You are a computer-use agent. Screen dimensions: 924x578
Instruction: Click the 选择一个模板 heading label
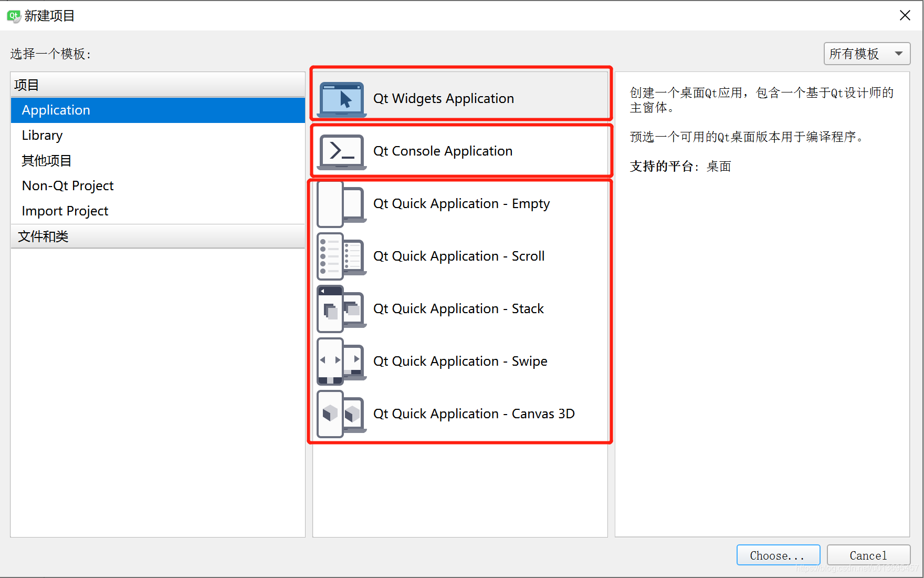click(50, 54)
